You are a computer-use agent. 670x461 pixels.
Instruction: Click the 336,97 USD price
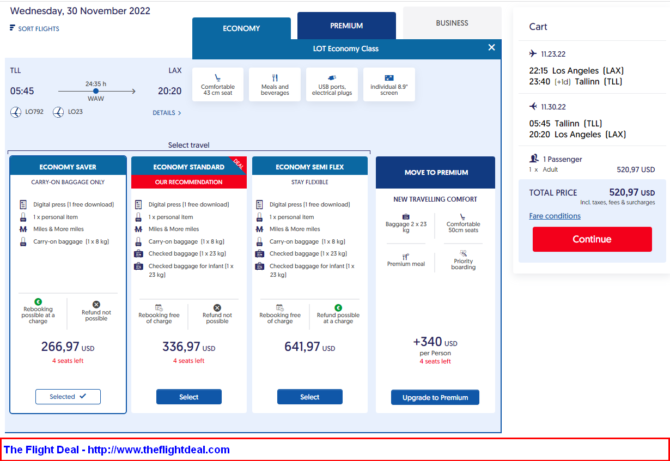point(189,346)
